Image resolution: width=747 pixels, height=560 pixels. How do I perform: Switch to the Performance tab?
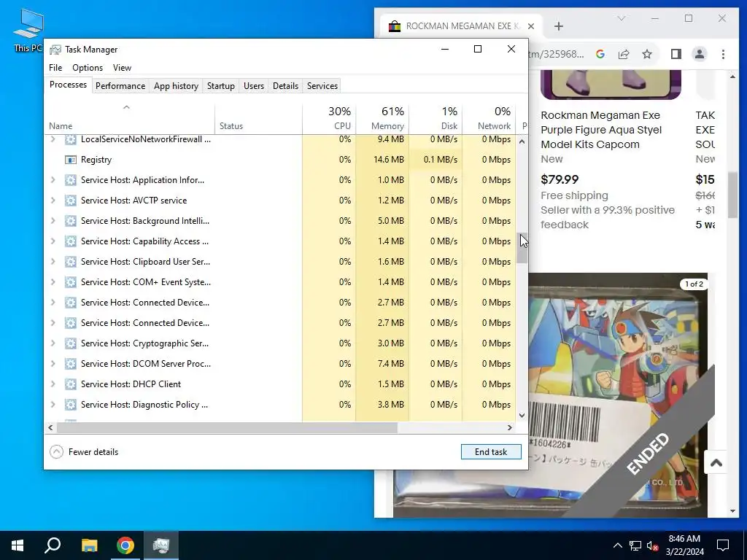click(x=120, y=86)
